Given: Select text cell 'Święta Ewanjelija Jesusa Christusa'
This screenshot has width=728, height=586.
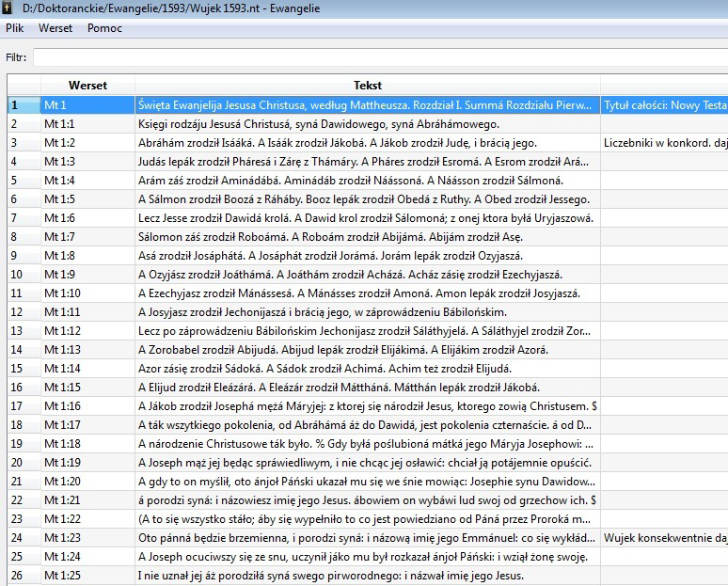Looking at the screenshot, I should 367,105.
